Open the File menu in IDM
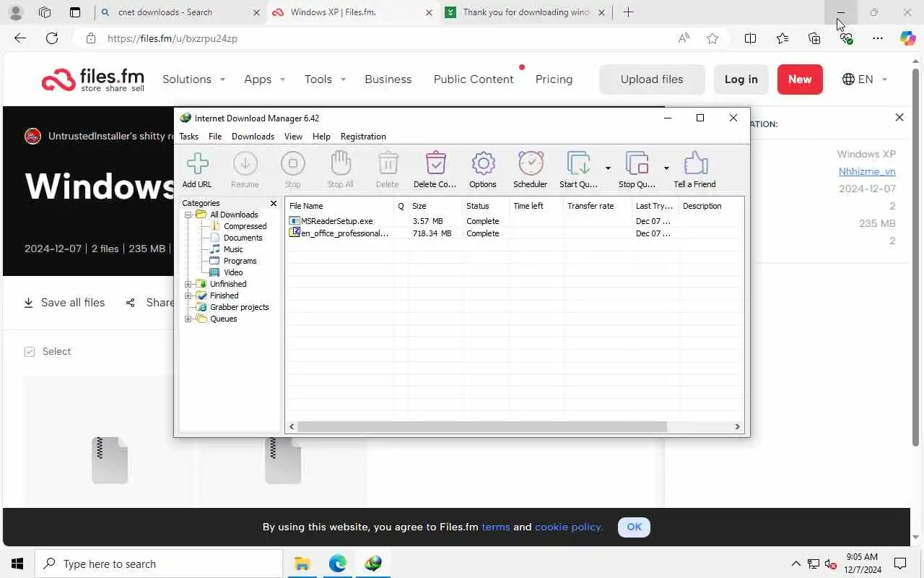 coord(215,136)
